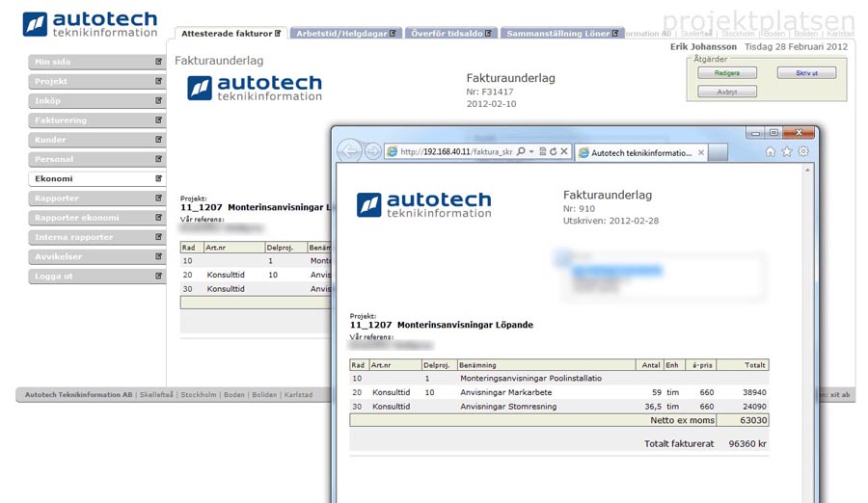
Task: Open a new blank browser tab
Action: [x=718, y=152]
